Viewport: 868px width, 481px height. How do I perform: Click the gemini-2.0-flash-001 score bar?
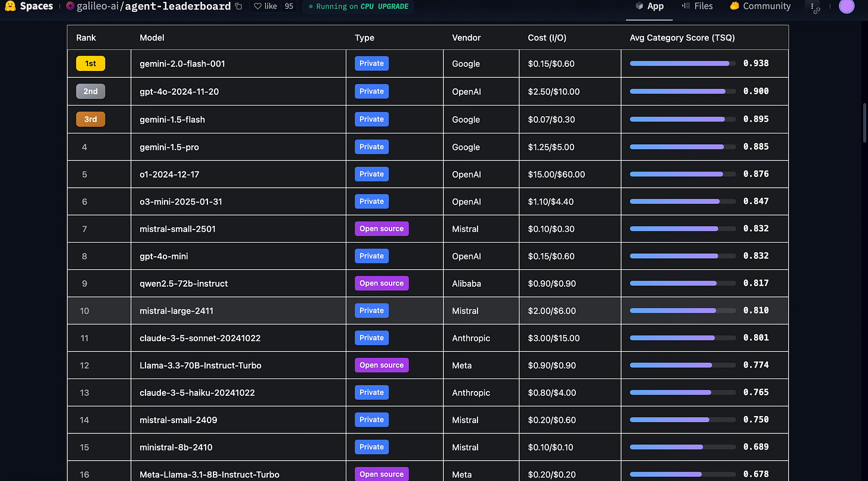[x=683, y=63]
